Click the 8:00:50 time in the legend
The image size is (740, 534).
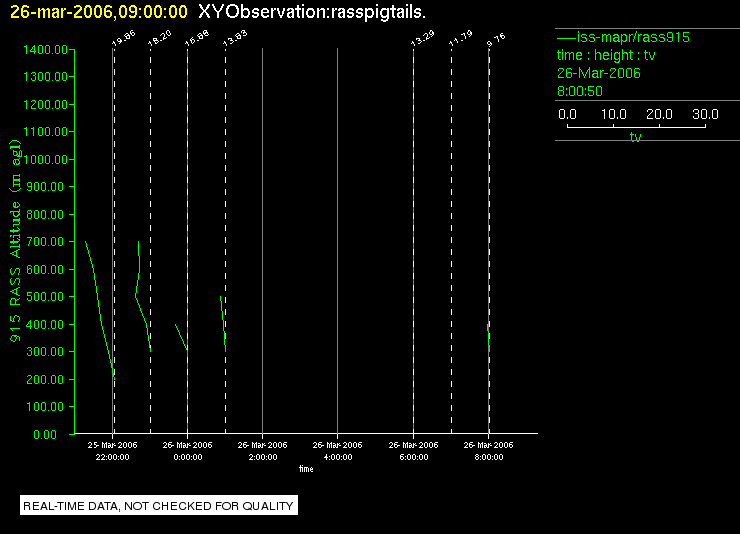(x=580, y=91)
